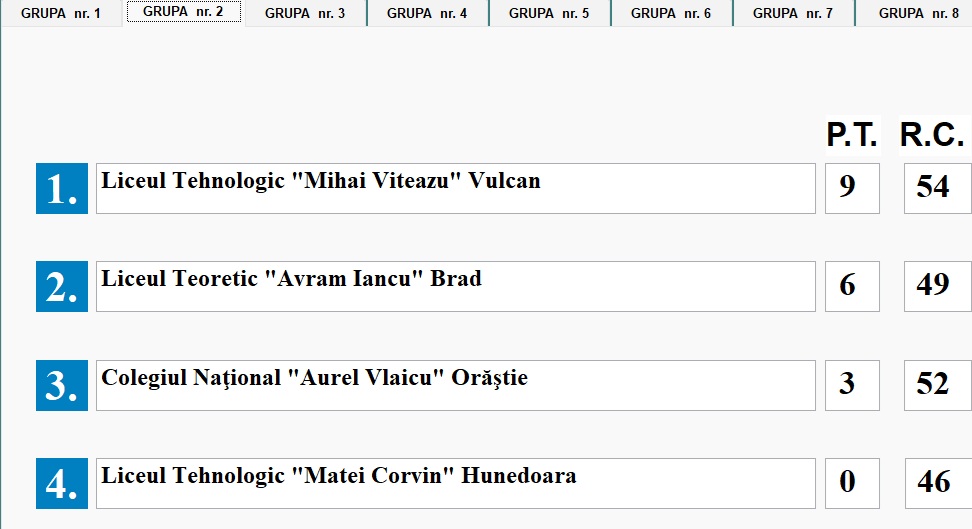Select the P.T. field showing 6

[851, 286]
